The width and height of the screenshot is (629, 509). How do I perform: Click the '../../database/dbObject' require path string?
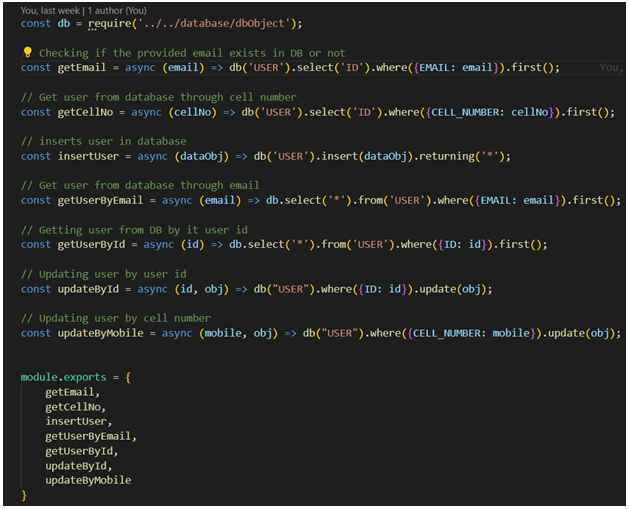point(215,23)
